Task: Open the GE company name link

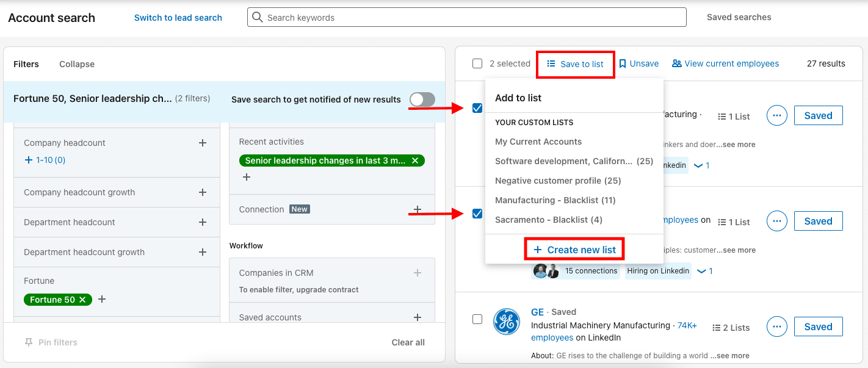Action: (x=537, y=312)
